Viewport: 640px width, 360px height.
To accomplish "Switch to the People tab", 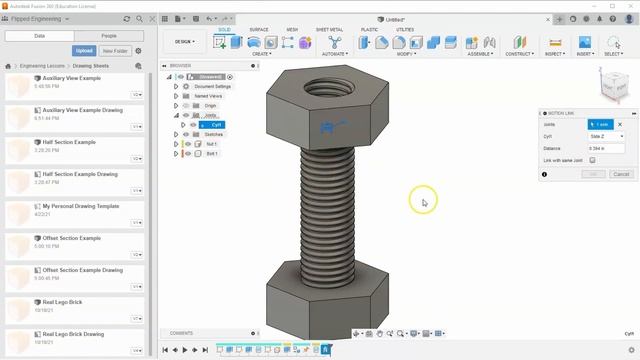I will pyautogui.click(x=109, y=36).
